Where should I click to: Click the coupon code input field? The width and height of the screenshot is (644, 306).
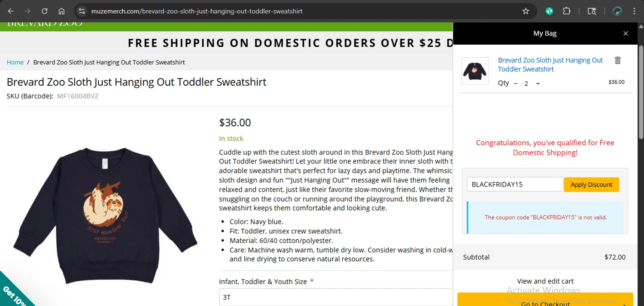tap(514, 184)
